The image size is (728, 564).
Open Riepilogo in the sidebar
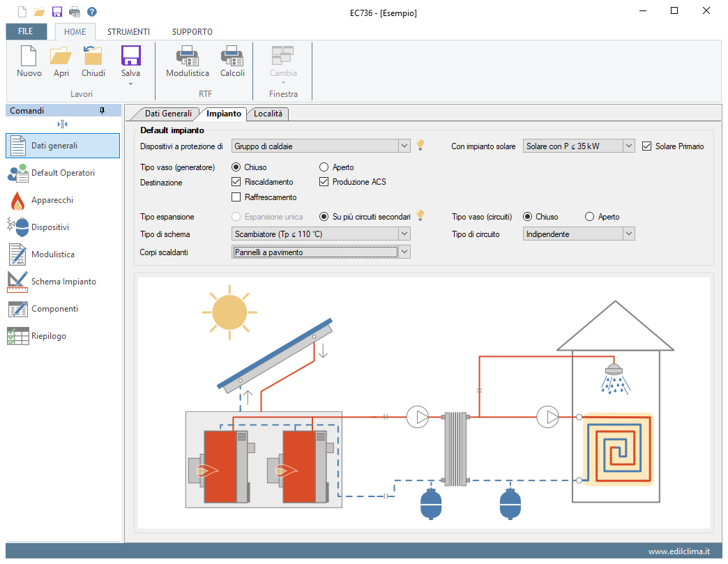tap(48, 336)
